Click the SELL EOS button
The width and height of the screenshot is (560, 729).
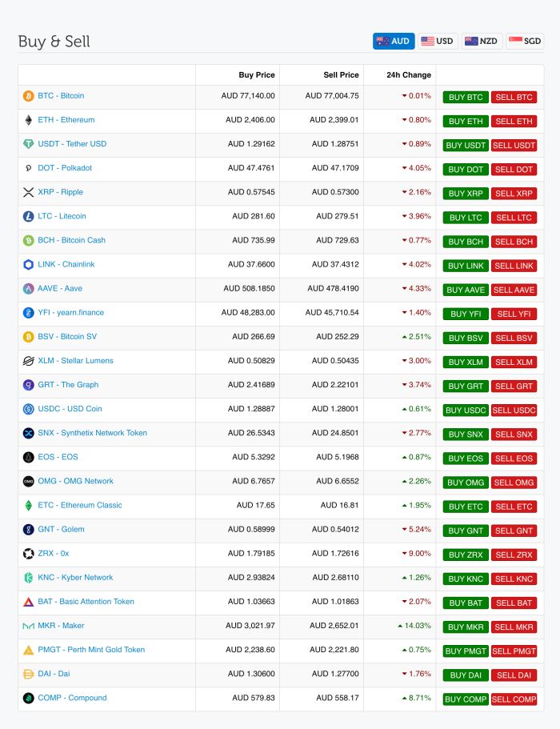tap(514, 459)
